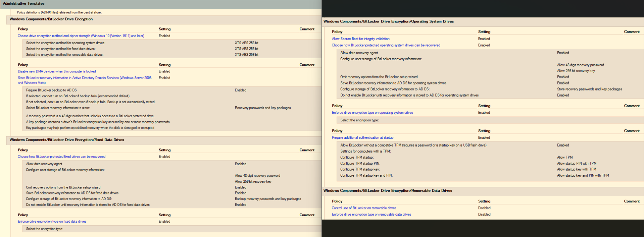Screen dimensions: 644x237
Task: Collapse the Removable Data Drives section header
Action: 388,191
